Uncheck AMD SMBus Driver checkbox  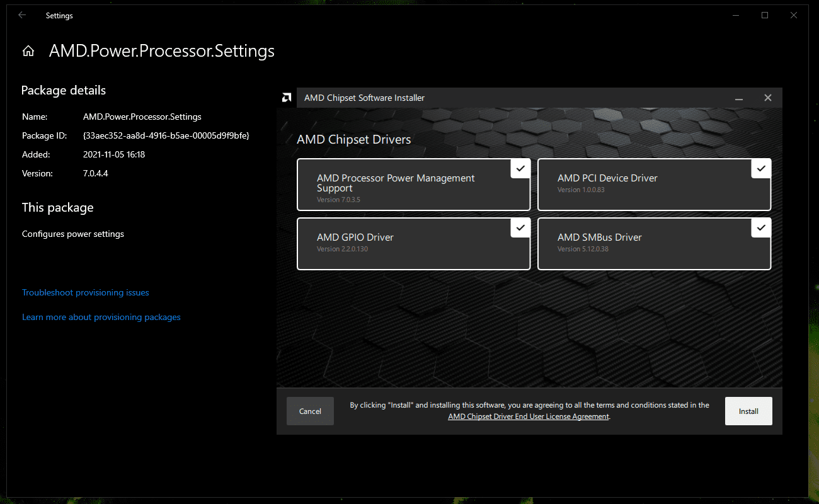tap(761, 227)
